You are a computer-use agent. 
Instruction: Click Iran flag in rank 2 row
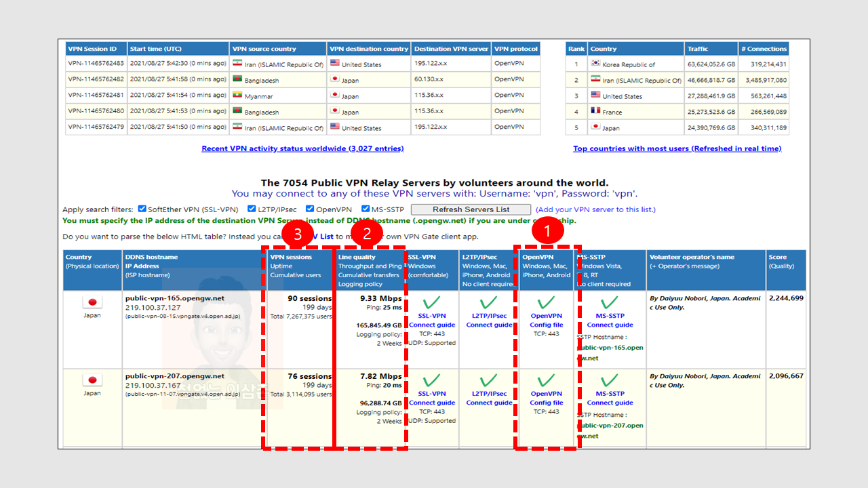595,79
